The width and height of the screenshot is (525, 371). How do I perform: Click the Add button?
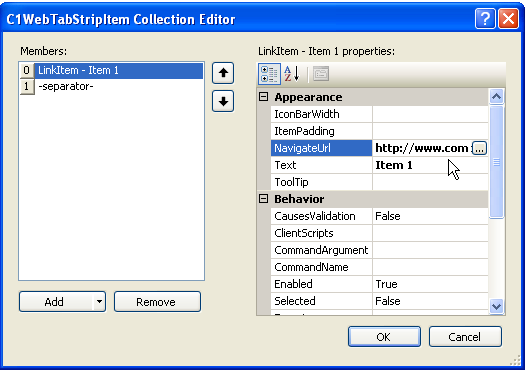pyautogui.click(x=56, y=302)
